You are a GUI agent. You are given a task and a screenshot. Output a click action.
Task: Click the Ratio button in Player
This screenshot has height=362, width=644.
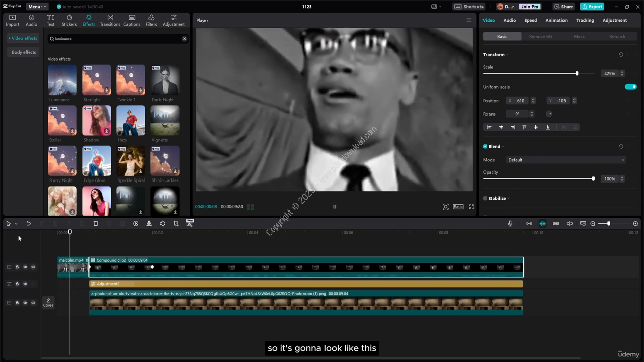pos(458,207)
